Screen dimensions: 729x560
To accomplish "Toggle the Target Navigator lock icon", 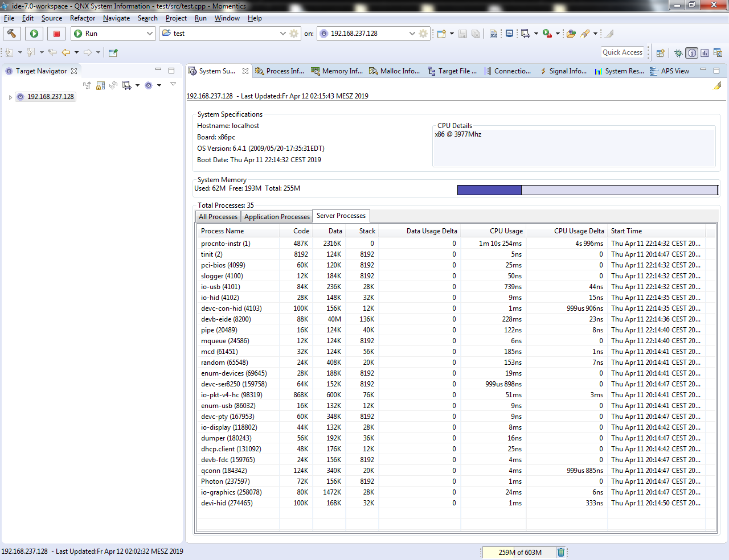I will 100,85.
